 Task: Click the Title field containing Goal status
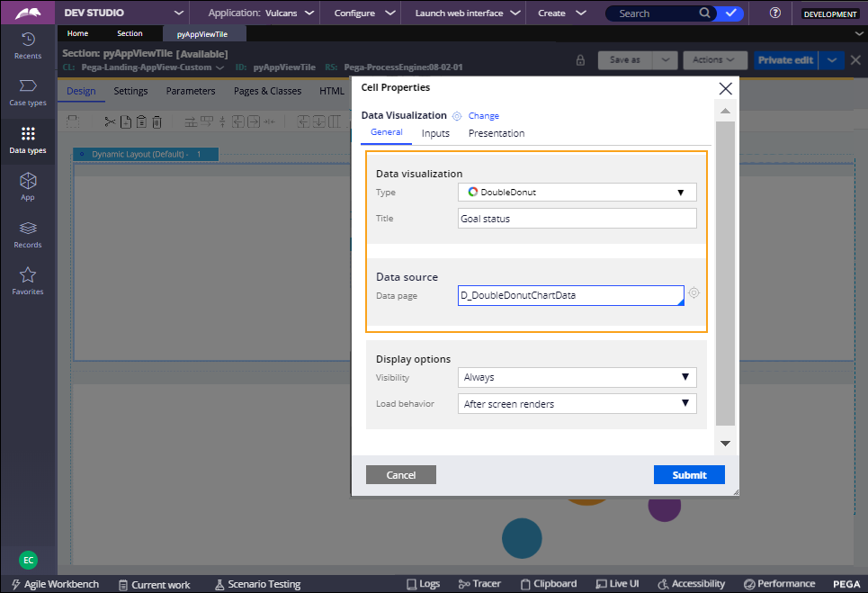(577, 219)
